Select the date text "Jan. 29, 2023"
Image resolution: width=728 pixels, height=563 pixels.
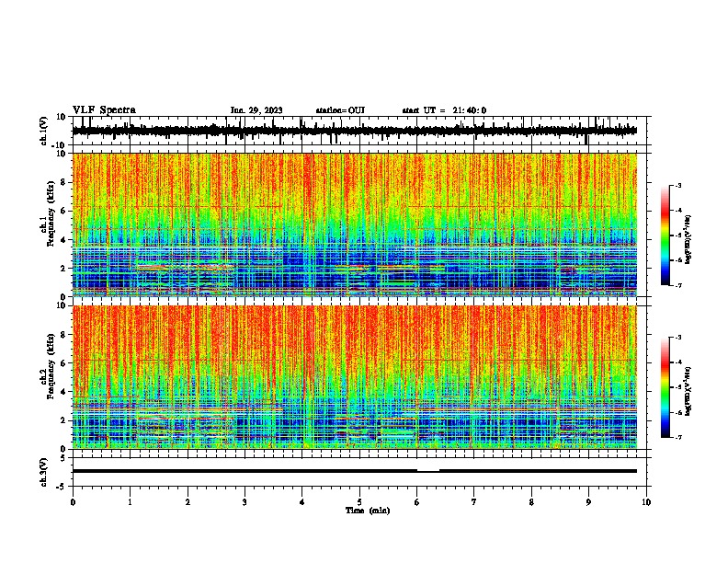click(x=256, y=110)
